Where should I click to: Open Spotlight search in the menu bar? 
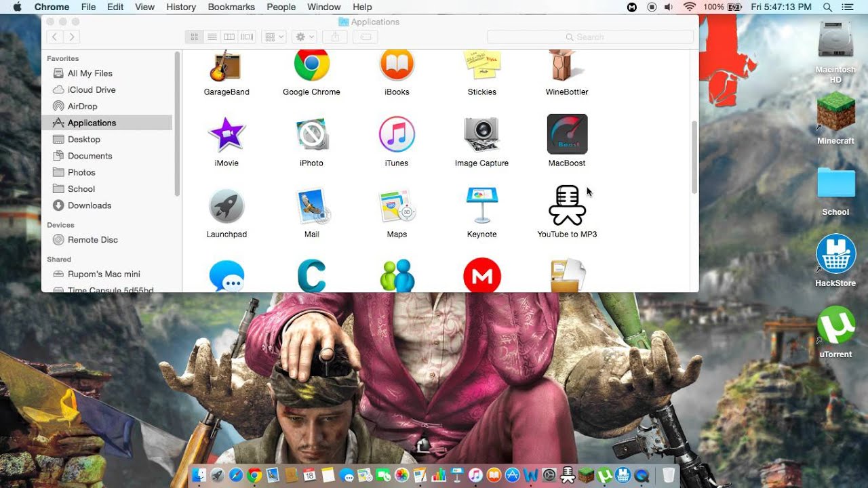[827, 7]
